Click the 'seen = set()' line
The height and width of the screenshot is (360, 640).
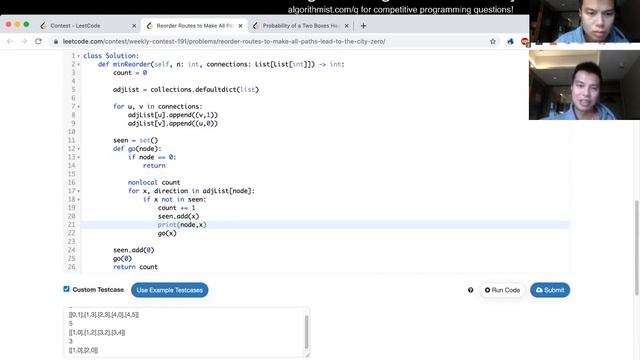[136, 140]
